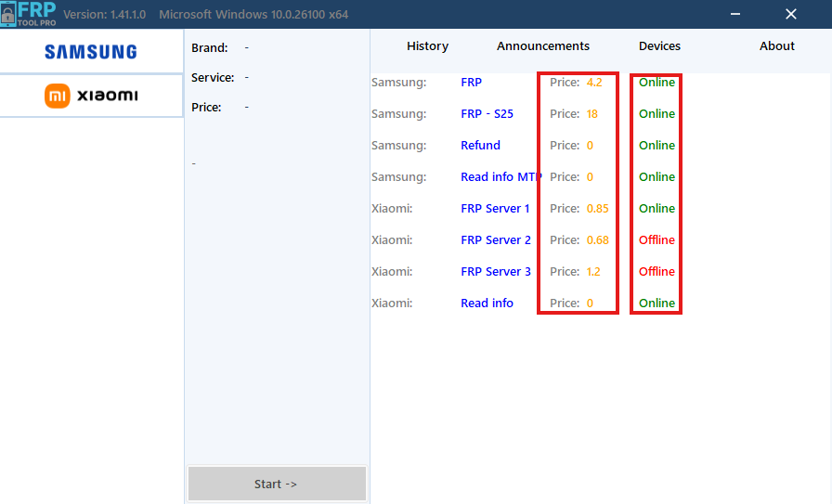Click the Service: label
Image resolution: width=832 pixels, height=504 pixels.
coord(213,77)
